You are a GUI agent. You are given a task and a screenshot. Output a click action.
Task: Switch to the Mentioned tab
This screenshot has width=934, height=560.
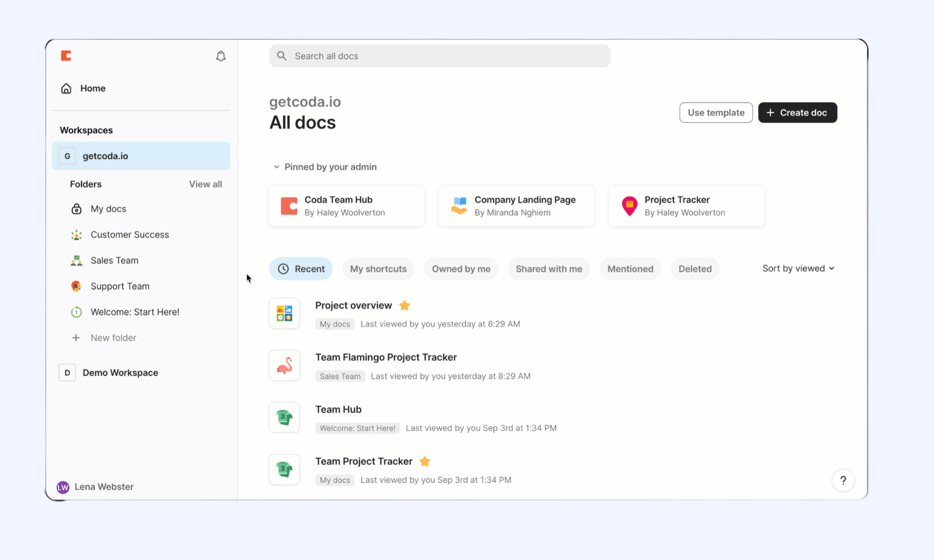630,269
